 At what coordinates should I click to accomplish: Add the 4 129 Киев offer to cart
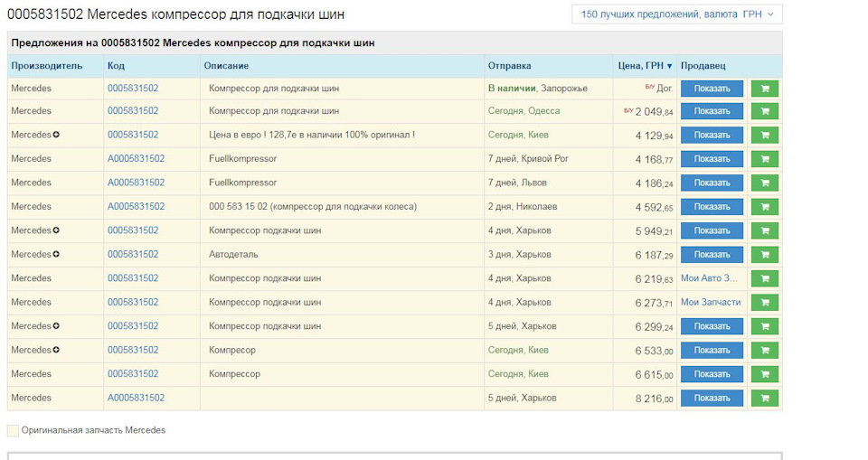coord(765,135)
